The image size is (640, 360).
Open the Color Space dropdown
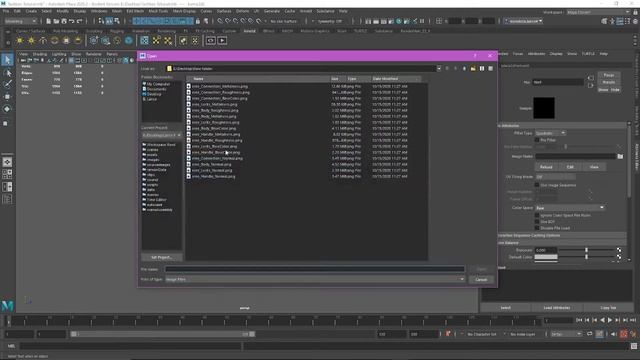tap(570, 208)
